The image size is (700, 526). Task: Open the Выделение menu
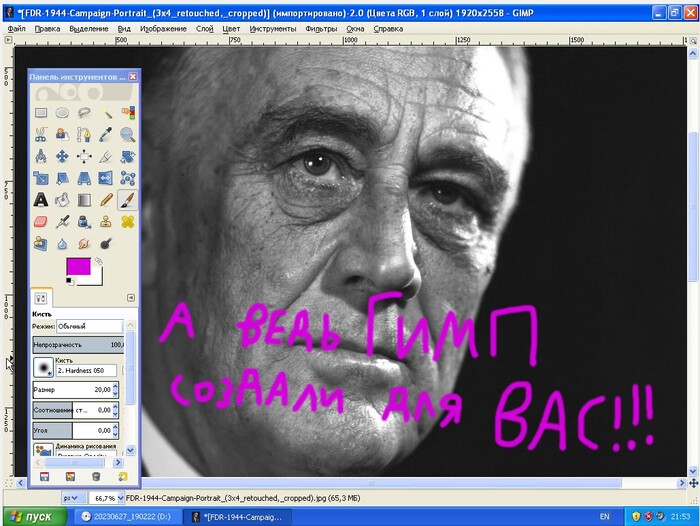click(x=89, y=29)
